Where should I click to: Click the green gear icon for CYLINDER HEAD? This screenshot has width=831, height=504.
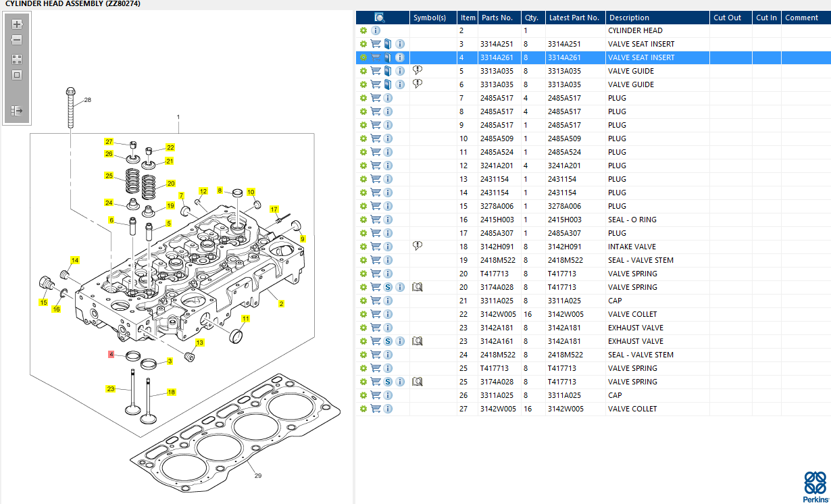coord(363,30)
